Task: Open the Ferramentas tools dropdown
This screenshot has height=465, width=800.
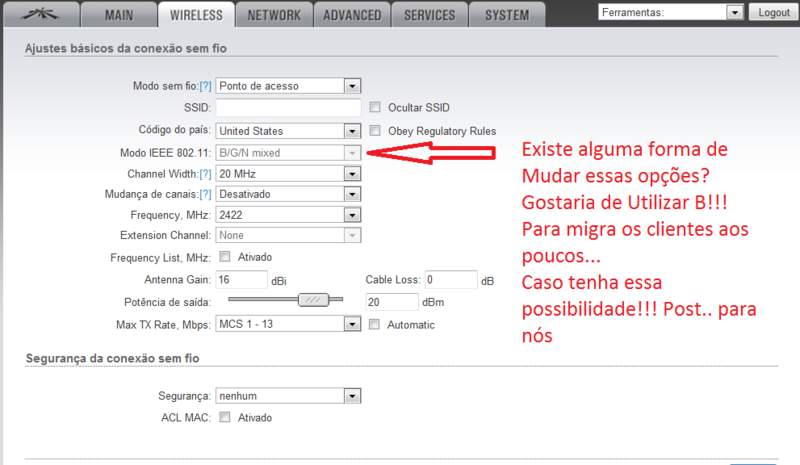Action: pos(670,12)
